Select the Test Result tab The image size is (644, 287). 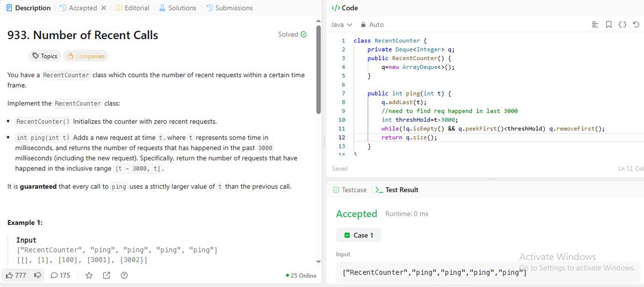click(397, 190)
